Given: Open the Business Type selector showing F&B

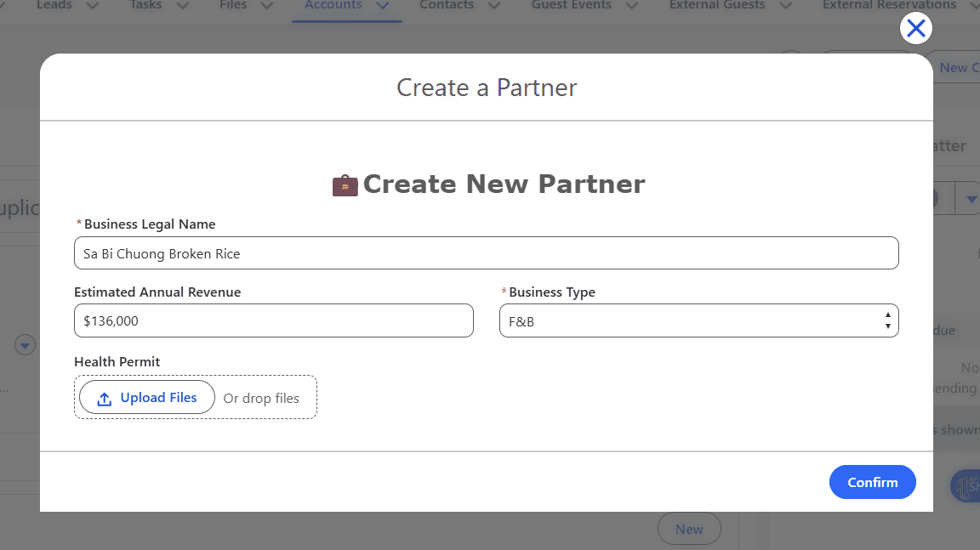Looking at the screenshot, I should coord(698,320).
